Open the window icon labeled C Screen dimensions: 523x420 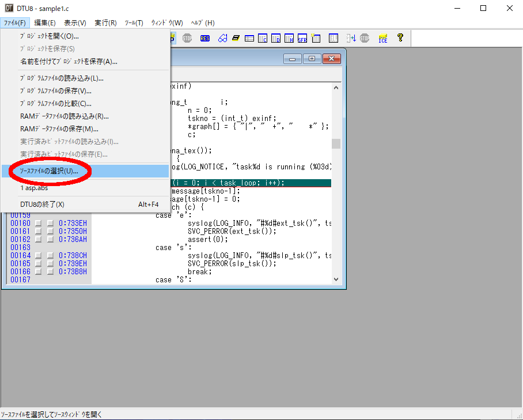[x=263, y=38]
